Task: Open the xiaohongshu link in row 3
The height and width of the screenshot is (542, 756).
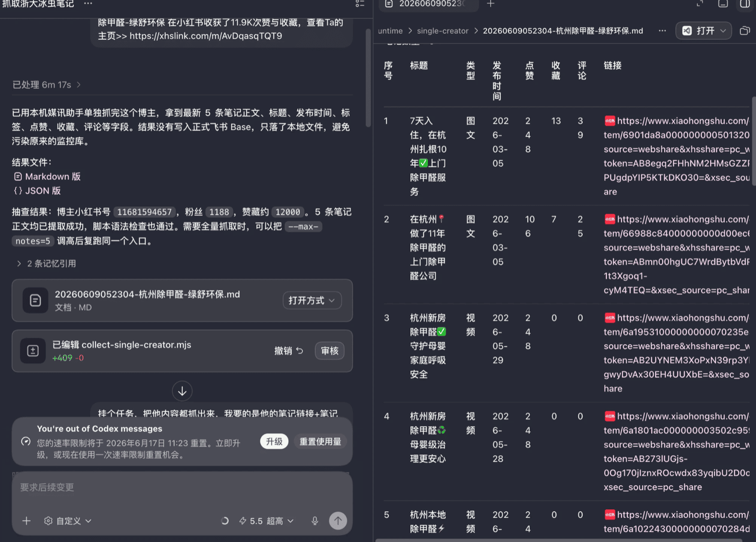Action: point(676,353)
